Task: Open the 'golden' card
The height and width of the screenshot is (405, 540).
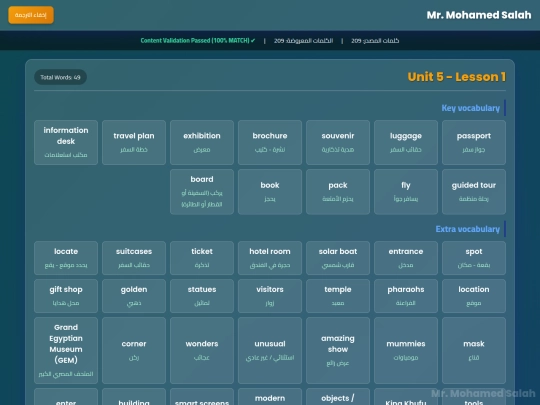Action: pyautogui.click(x=134, y=296)
